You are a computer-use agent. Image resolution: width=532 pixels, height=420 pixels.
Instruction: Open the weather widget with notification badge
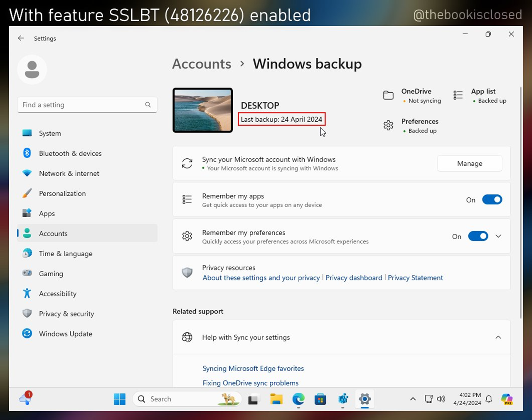pos(26,398)
